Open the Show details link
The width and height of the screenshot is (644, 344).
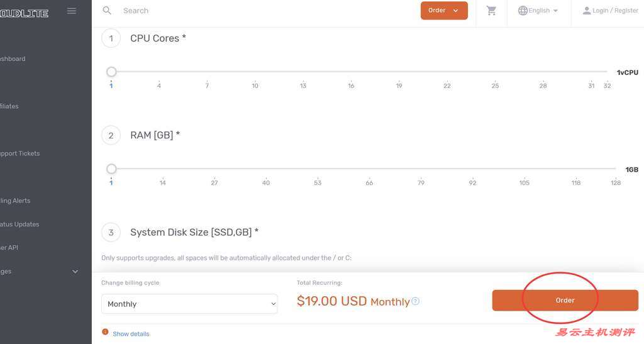click(131, 334)
